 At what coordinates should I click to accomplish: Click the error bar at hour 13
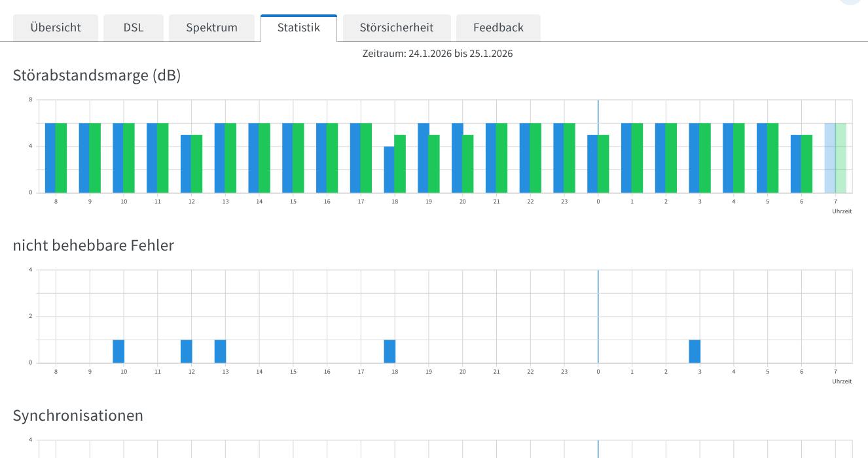(x=220, y=351)
